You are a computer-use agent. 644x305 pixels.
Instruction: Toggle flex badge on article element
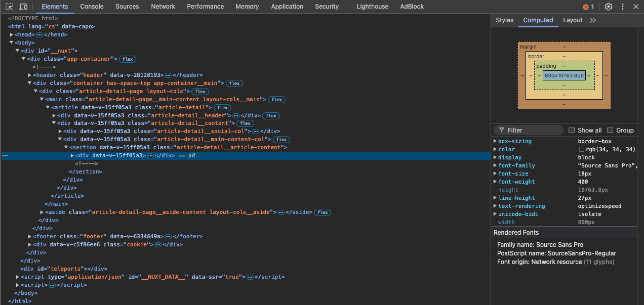point(222,107)
